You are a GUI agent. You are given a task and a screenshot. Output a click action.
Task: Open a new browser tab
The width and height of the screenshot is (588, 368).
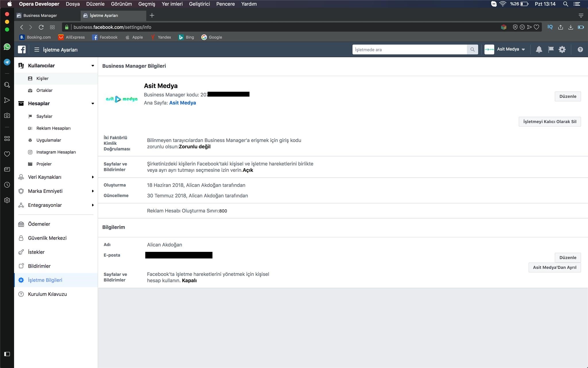[x=152, y=15]
